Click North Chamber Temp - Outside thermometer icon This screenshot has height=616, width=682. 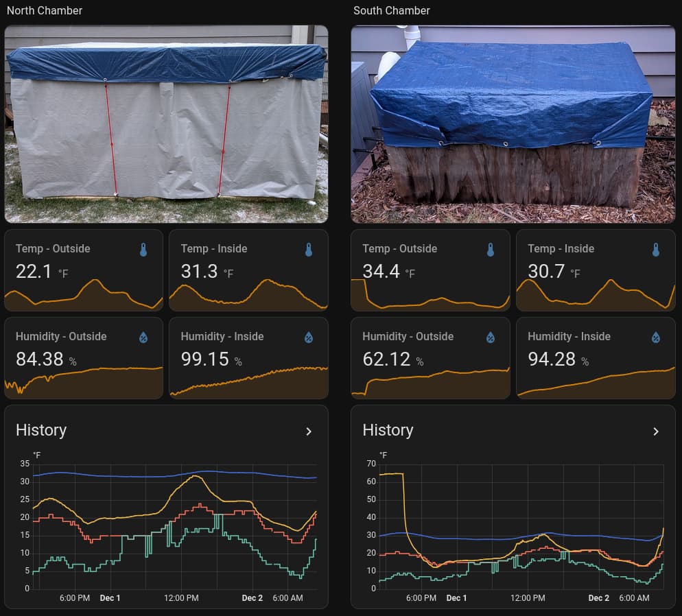pyautogui.click(x=143, y=250)
